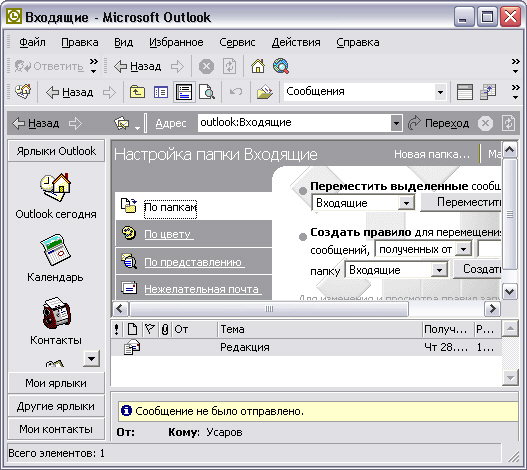Click the Print Preview icon
The height and width of the screenshot is (470, 527).
[x=207, y=92]
